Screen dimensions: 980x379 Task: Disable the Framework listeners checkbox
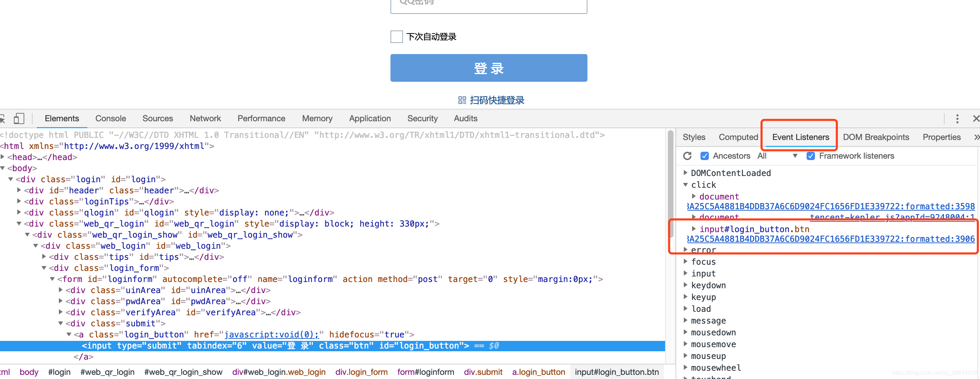point(810,156)
